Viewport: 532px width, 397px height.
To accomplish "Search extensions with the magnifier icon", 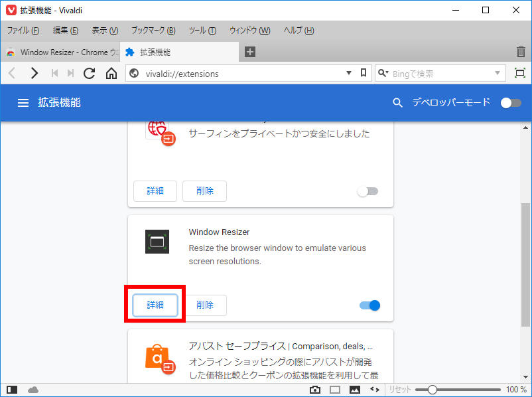I will click(x=397, y=102).
